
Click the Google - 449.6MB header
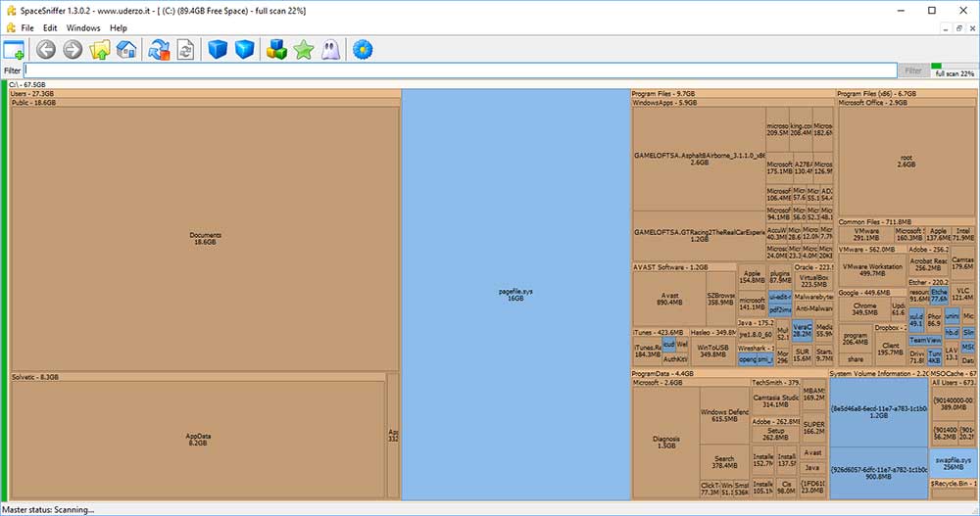871,293
